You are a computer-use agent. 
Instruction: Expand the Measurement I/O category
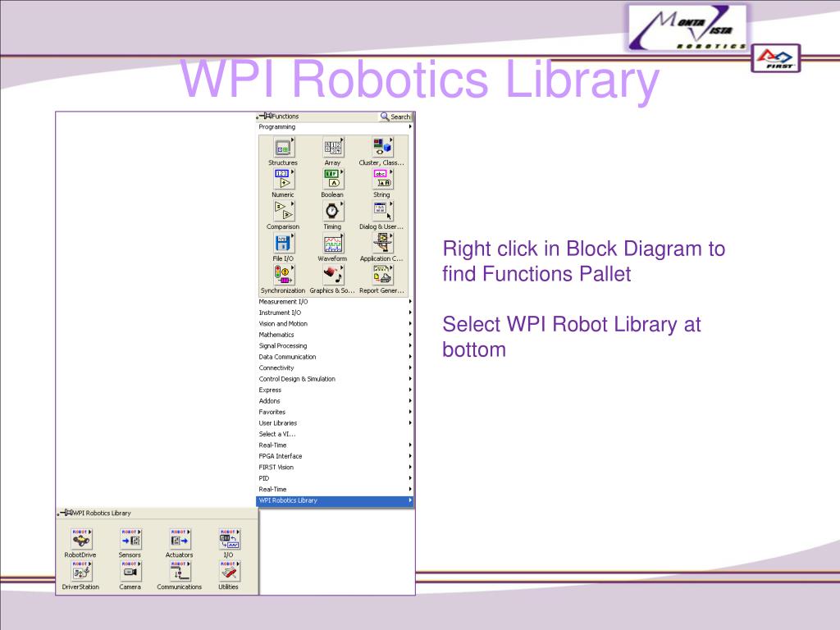pos(336,302)
